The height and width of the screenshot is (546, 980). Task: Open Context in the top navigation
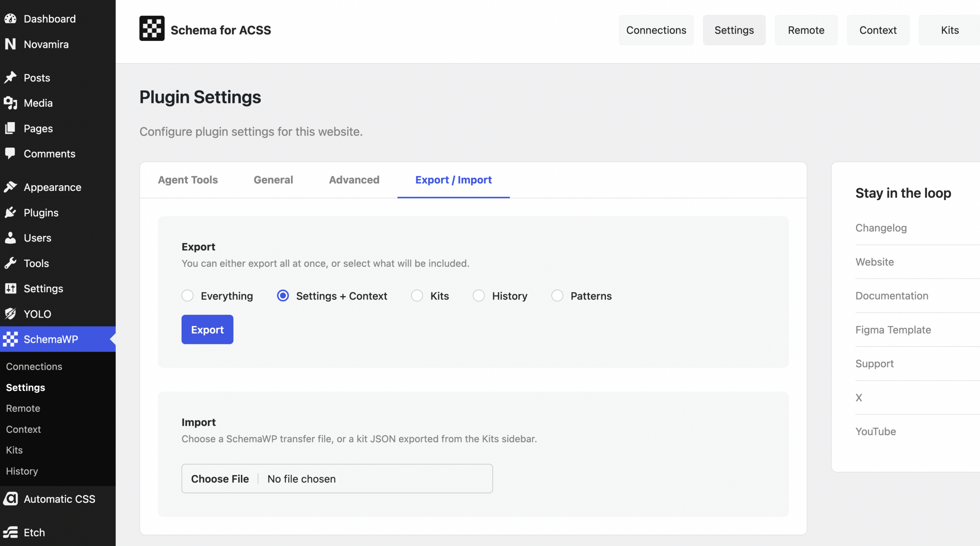(878, 30)
